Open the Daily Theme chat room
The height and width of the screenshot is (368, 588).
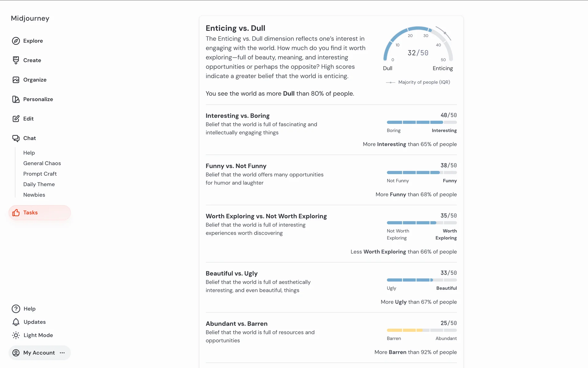(x=39, y=184)
